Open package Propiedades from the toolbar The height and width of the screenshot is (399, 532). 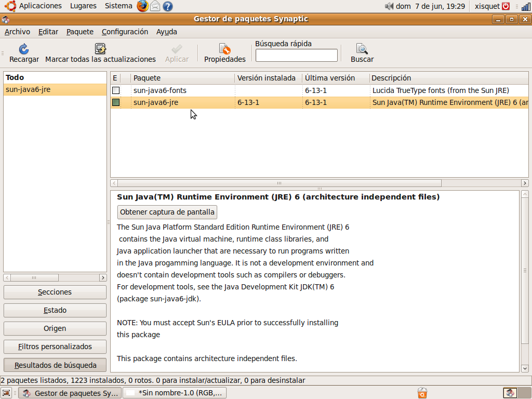point(224,49)
